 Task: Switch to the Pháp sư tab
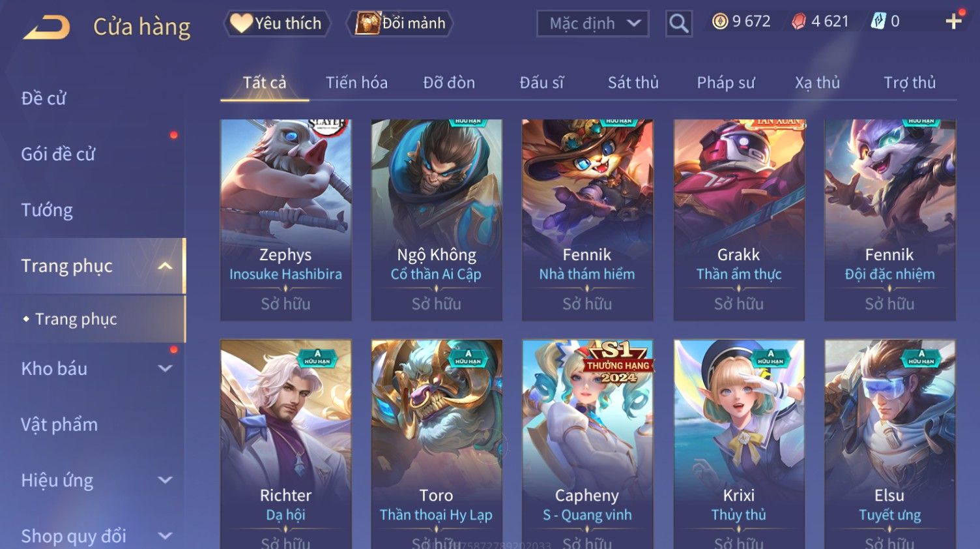(x=726, y=83)
